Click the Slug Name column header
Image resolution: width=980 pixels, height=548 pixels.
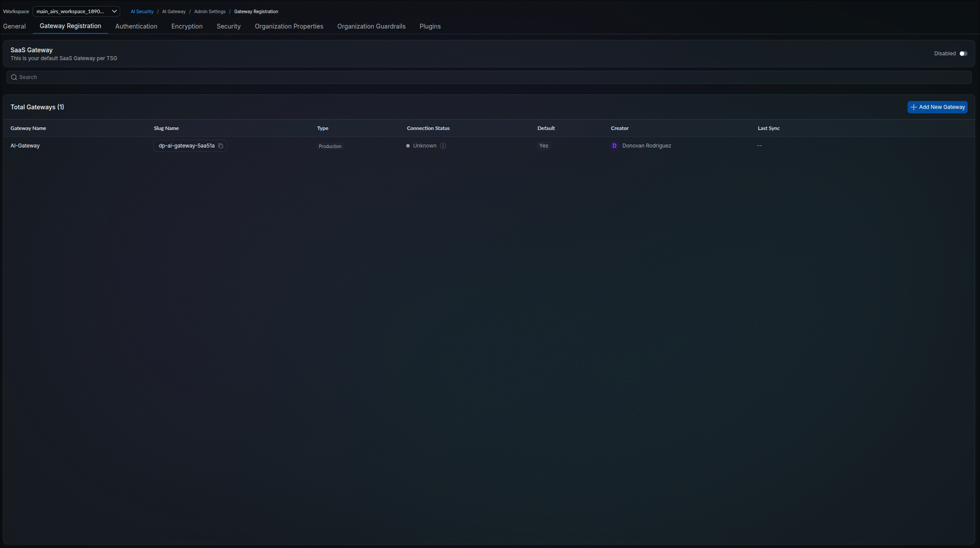coord(166,129)
